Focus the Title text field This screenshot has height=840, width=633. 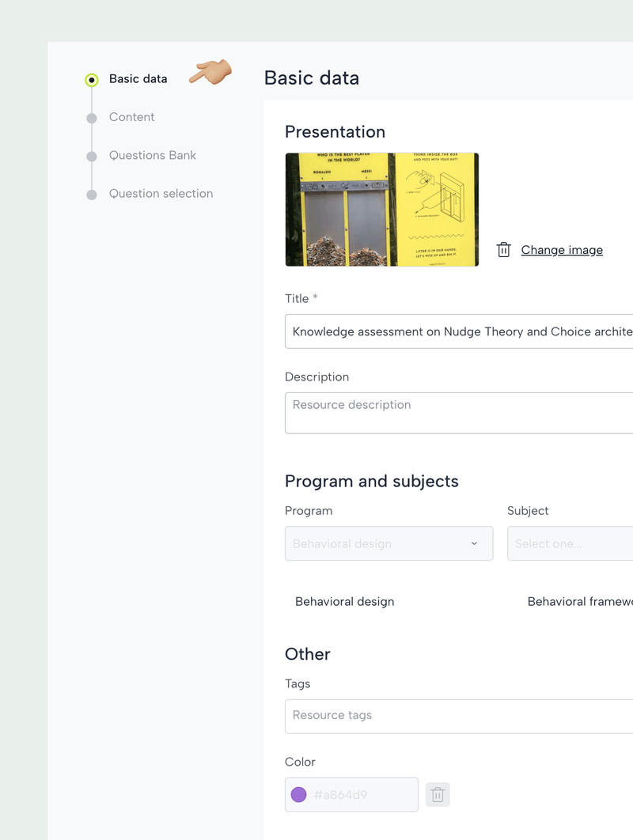(x=459, y=331)
